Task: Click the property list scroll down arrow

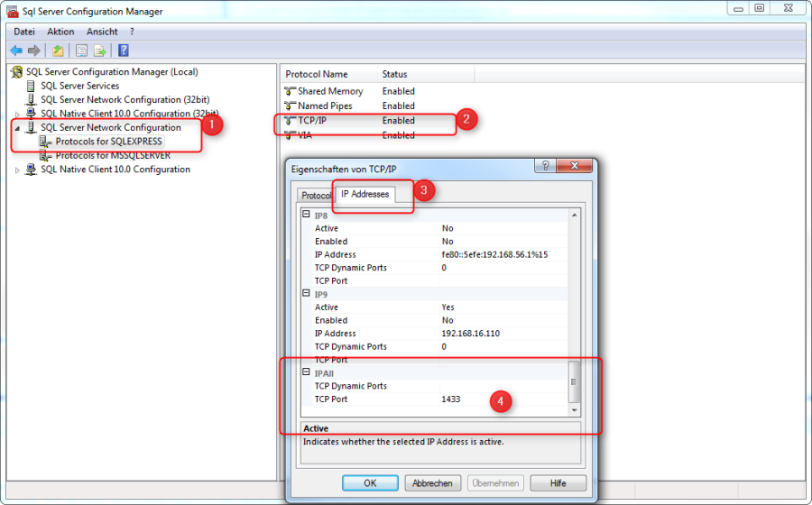Action: tap(575, 410)
